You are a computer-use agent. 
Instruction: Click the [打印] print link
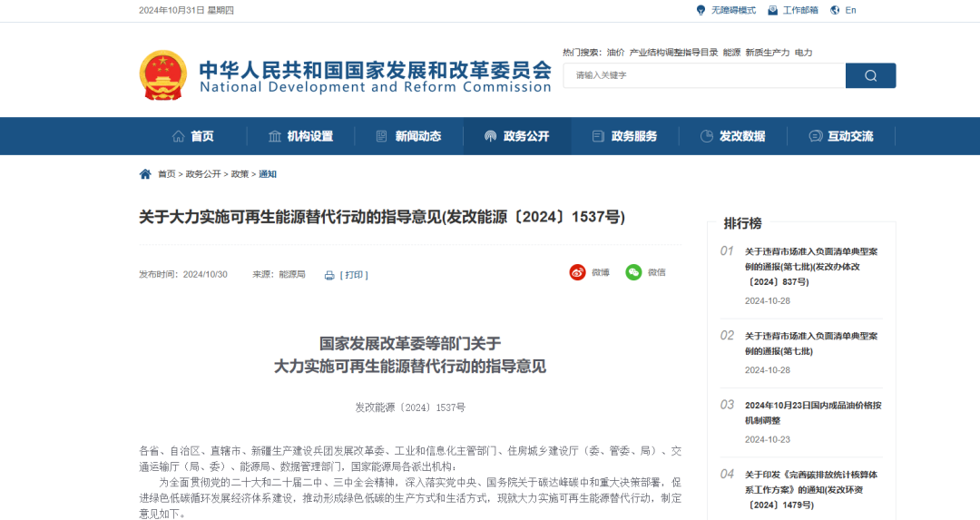point(354,275)
